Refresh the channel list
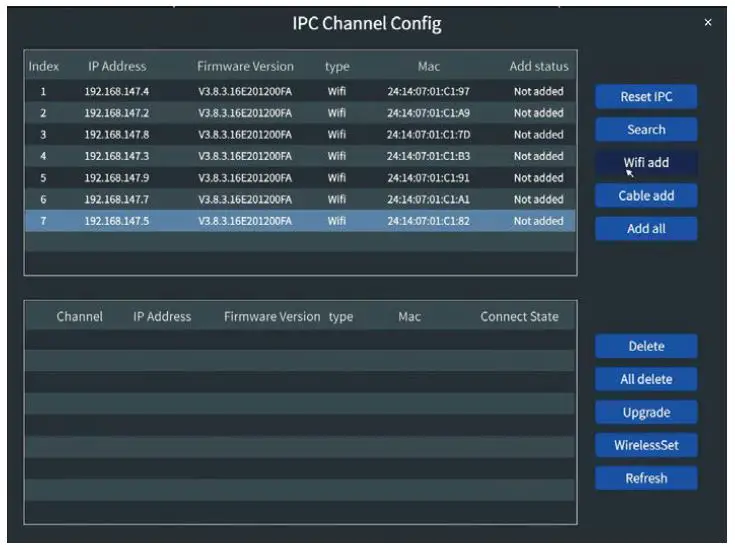735x550 pixels. [646, 478]
